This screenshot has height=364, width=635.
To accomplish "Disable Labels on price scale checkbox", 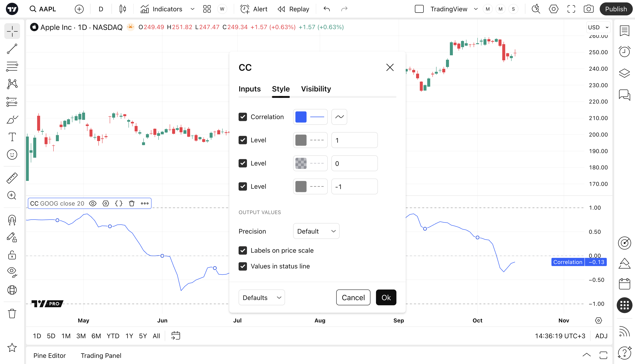I will (x=243, y=250).
